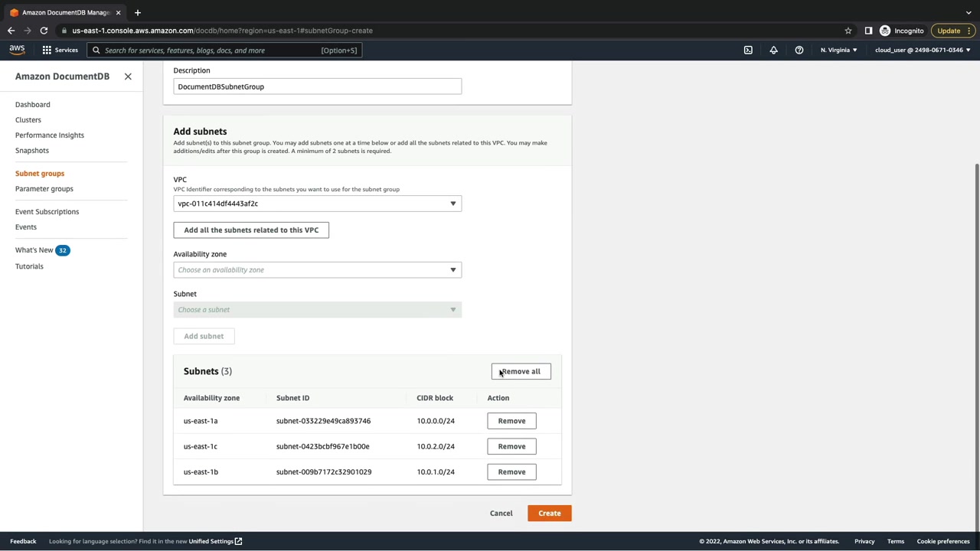The height and width of the screenshot is (551, 980).
Task: Click the CIDR block column header
Action: tap(435, 398)
